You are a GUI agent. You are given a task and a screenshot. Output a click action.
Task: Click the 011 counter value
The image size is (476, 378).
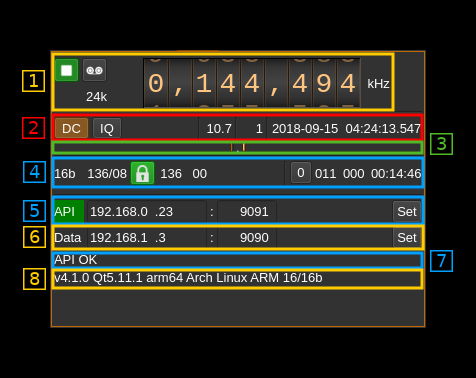[325, 174]
